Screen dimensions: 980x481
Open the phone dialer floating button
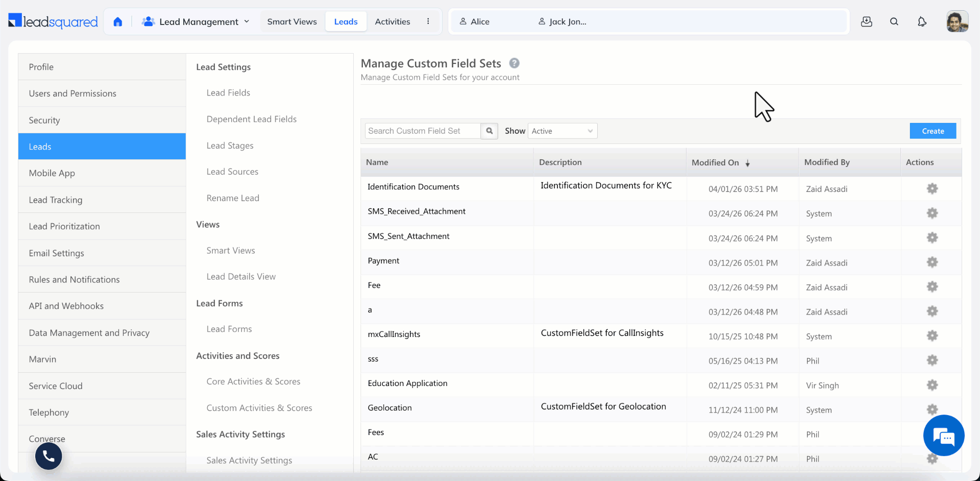point(48,456)
